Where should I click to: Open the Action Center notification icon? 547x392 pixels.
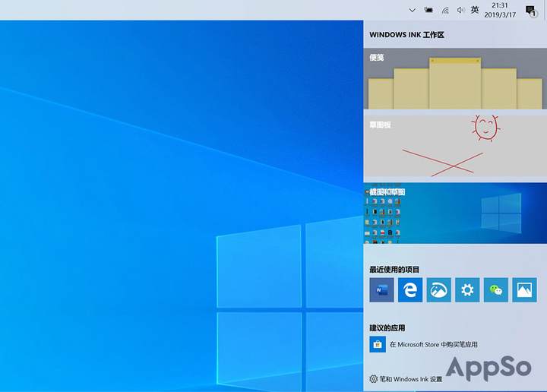point(531,11)
